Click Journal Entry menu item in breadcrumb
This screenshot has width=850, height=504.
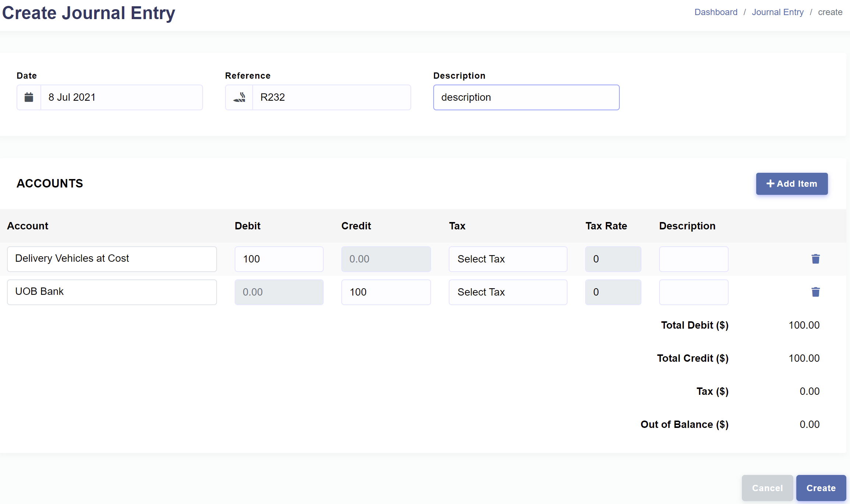[x=778, y=12]
